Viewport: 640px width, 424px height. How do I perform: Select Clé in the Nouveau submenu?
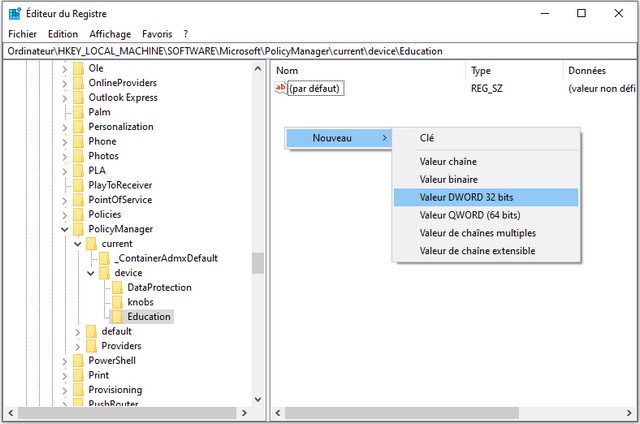(x=427, y=138)
